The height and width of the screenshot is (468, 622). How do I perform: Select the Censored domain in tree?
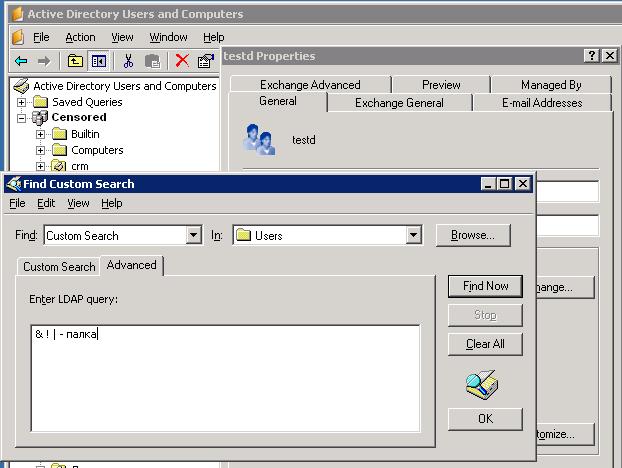click(79, 117)
